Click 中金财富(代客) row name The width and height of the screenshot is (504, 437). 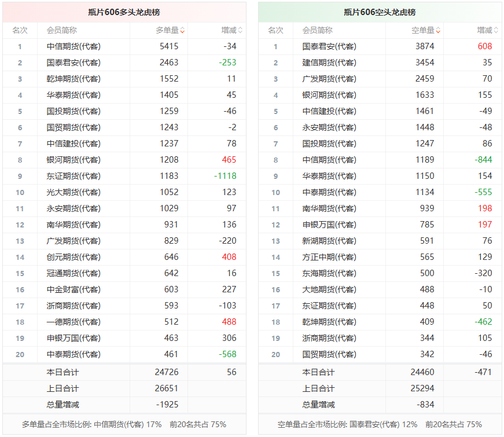coord(73,290)
